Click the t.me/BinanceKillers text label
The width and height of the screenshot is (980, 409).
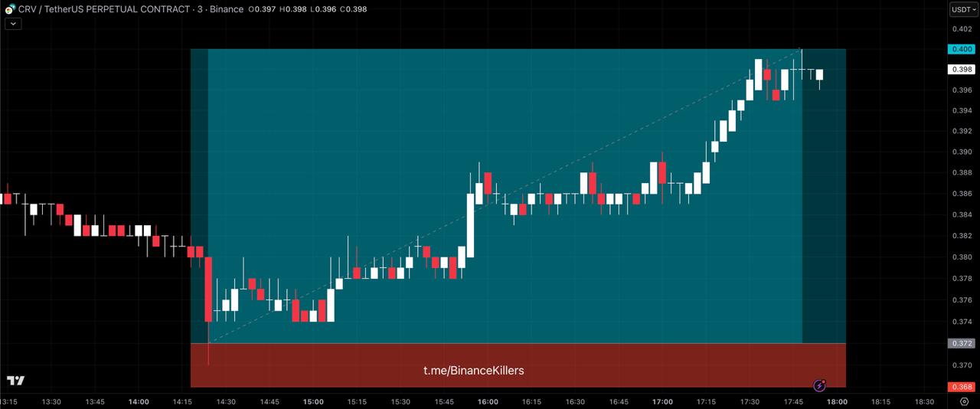(474, 371)
